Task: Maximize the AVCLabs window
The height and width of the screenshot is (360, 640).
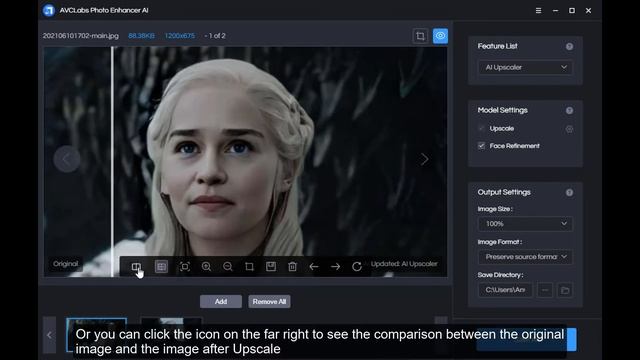Action: coord(572,11)
